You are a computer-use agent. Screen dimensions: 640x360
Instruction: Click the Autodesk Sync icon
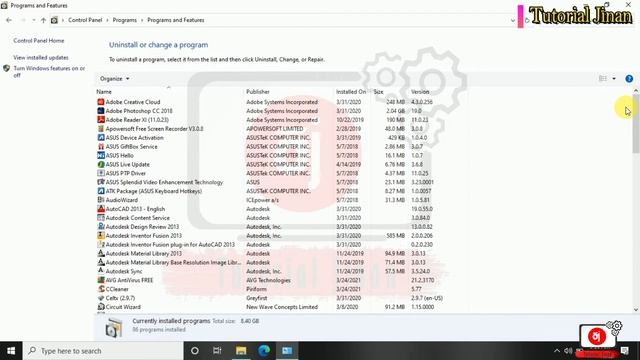[x=101, y=271]
